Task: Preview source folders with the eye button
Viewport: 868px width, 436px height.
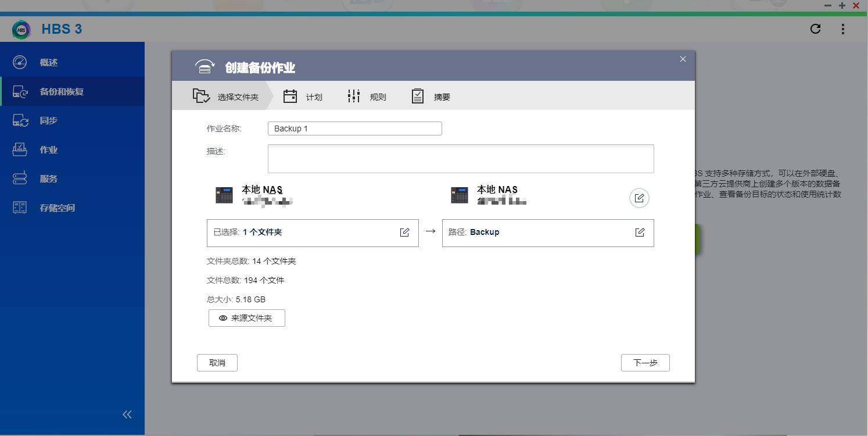Action: click(x=246, y=318)
